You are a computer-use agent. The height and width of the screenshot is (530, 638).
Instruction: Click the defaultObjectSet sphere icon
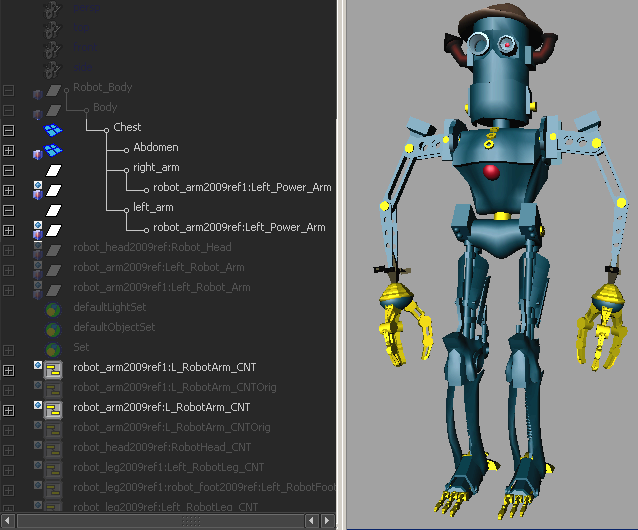pyautogui.click(x=53, y=330)
